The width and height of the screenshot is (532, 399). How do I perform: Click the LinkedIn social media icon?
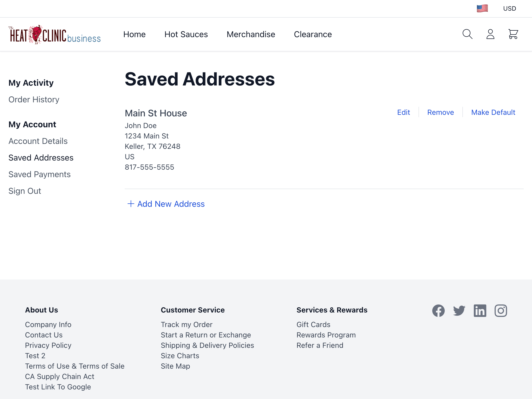point(480,311)
